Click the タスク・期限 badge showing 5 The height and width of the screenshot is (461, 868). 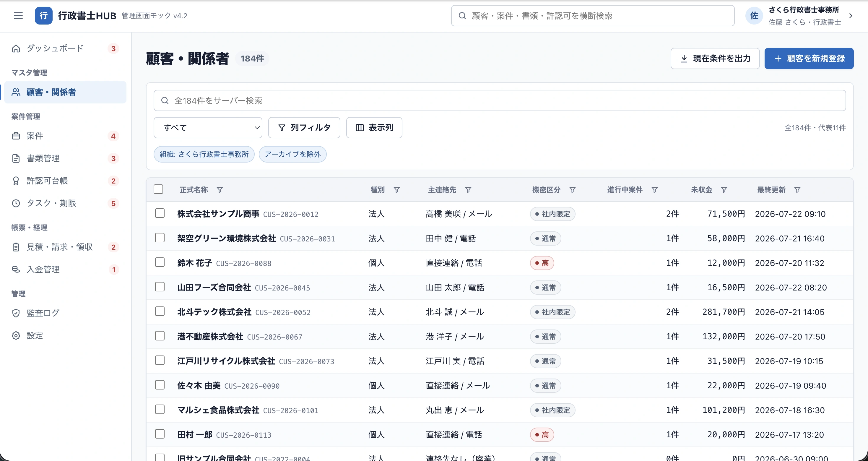pyautogui.click(x=113, y=203)
